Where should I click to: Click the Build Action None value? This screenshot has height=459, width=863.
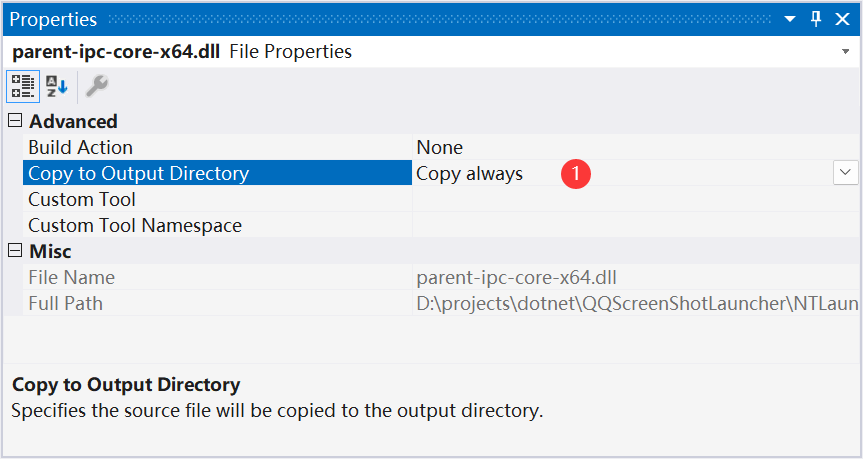pos(439,147)
